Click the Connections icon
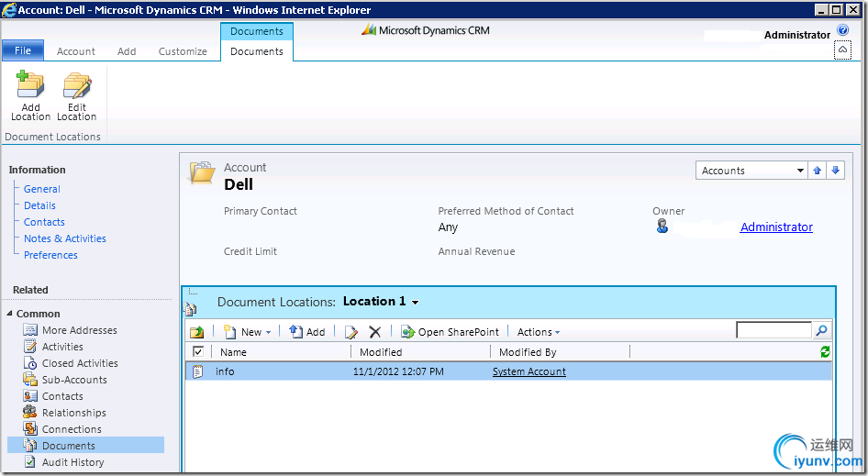Image resolution: width=868 pixels, height=476 pixels. (30, 429)
